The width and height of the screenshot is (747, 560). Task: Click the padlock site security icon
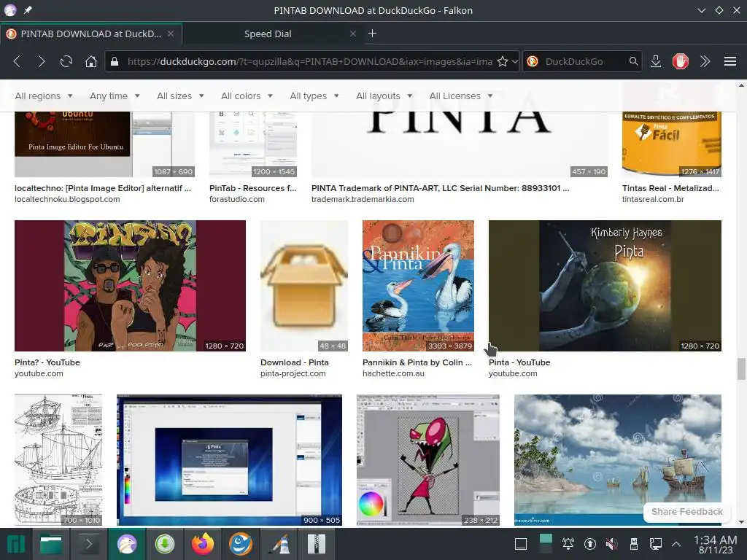(x=115, y=61)
